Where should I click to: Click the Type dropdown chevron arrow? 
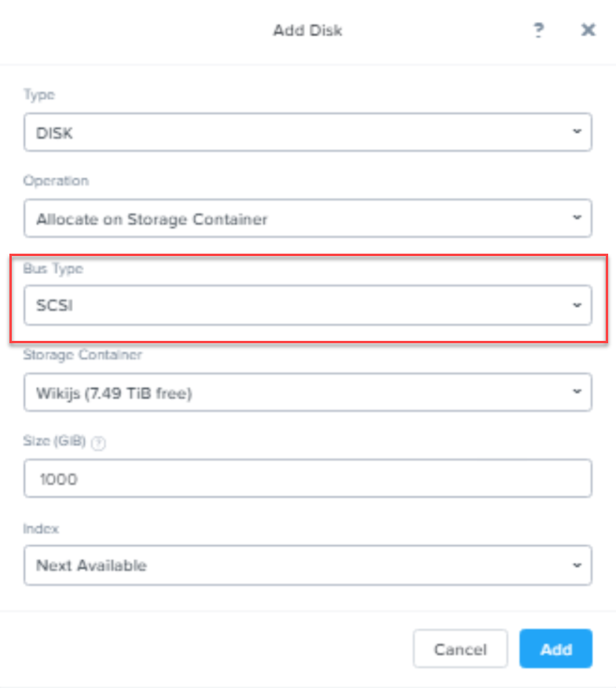(577, 132)
